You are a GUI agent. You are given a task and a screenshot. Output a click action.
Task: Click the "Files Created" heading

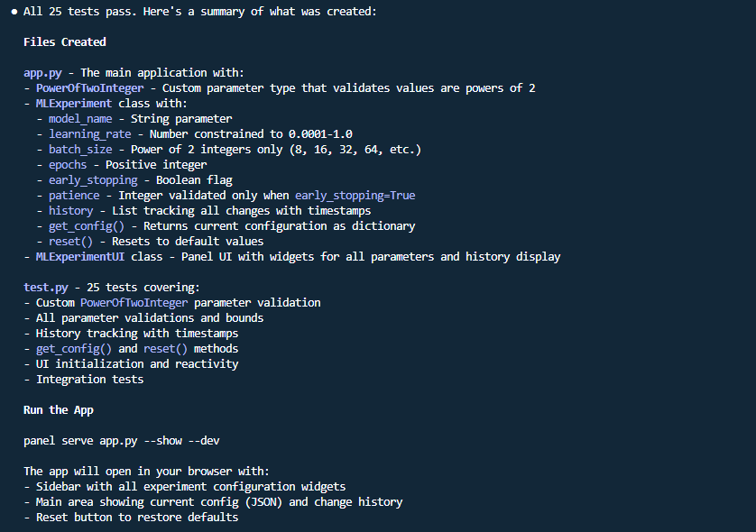point(64,41)
